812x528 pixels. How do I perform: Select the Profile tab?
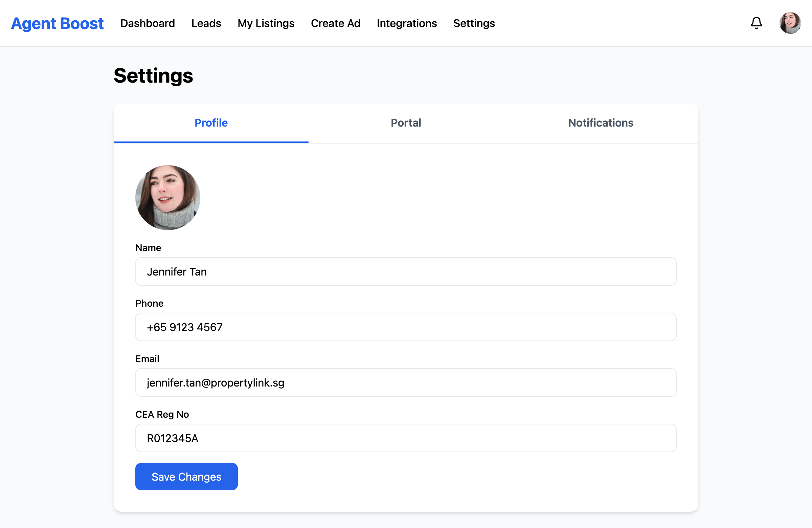(x=211, y=123)
